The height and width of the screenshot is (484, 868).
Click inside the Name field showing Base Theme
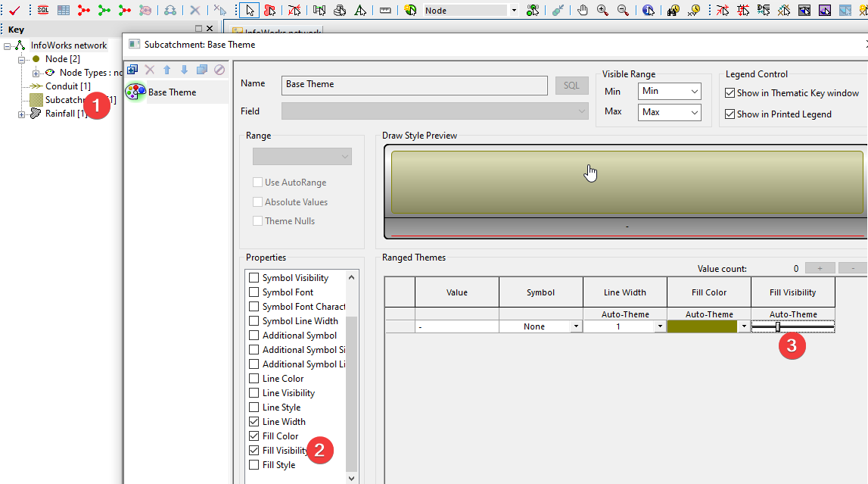coord(412,86)
